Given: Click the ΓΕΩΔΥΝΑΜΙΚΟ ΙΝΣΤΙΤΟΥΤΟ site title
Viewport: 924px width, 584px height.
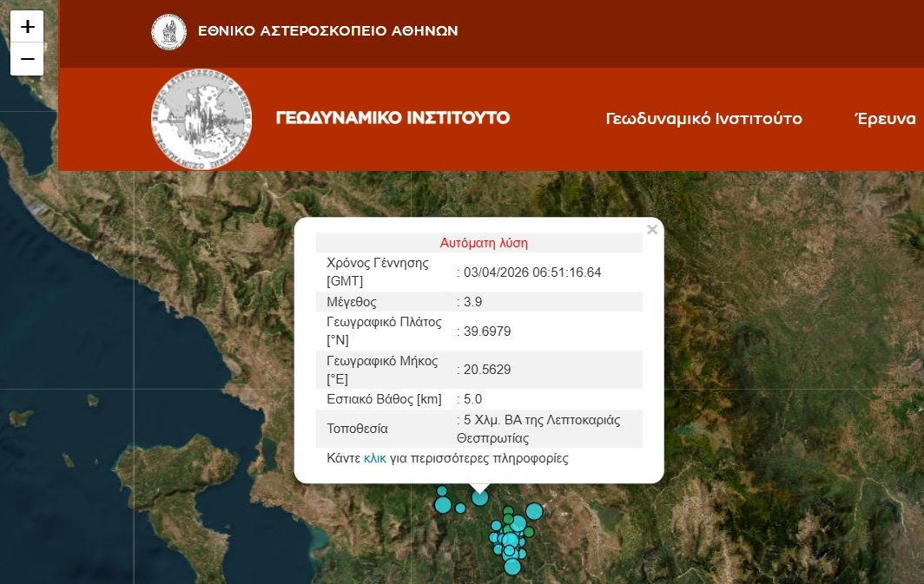Looking at the screenshot, I should pyautogui.click(x=393, y=118).
